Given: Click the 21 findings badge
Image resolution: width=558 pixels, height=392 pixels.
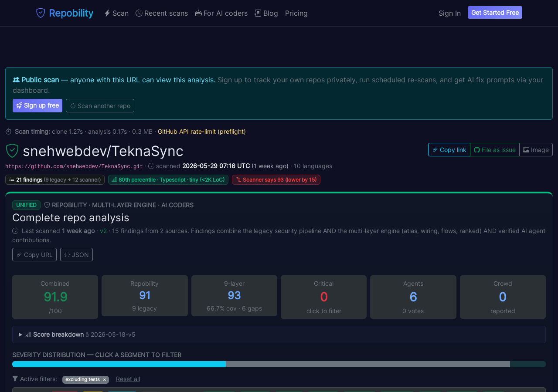Looking at the screenshot, I should [x=55, y=179].
